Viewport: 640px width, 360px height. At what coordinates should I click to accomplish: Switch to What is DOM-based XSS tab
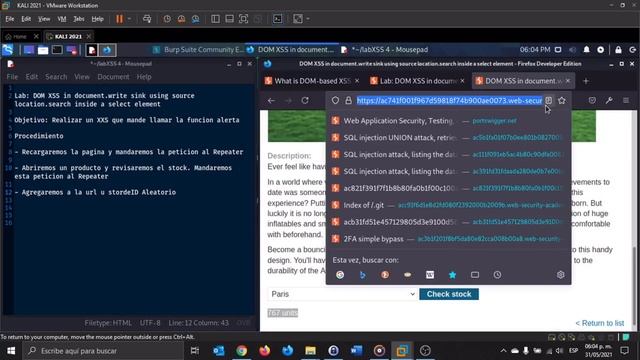point(311,81)
